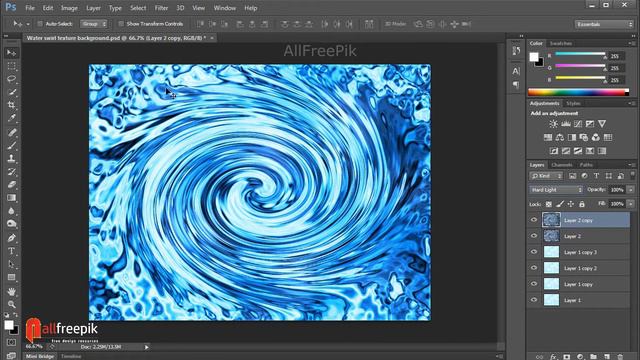Select the Layer 1 copy 2 thumbnail
The image size is (640, 360).
pyautogui.click(x=551, y=268)
